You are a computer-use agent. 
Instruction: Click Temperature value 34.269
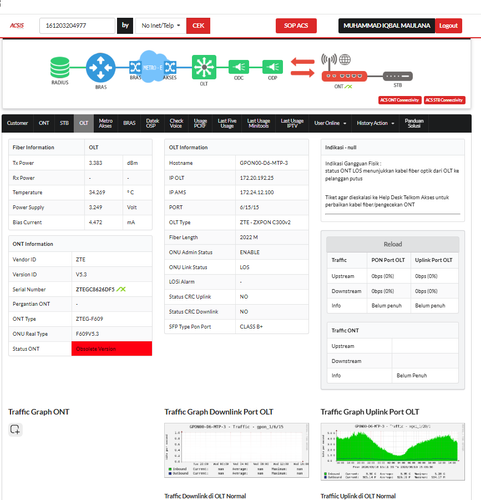(97, 193)
